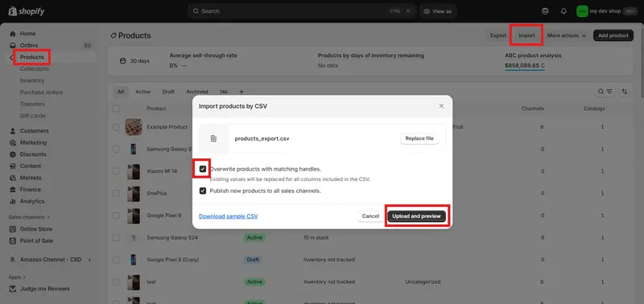Viewport: 644px width, 304px height.
Task: Click Download sample CSV link
Action: pyautogui.click(x=229, y=216)
